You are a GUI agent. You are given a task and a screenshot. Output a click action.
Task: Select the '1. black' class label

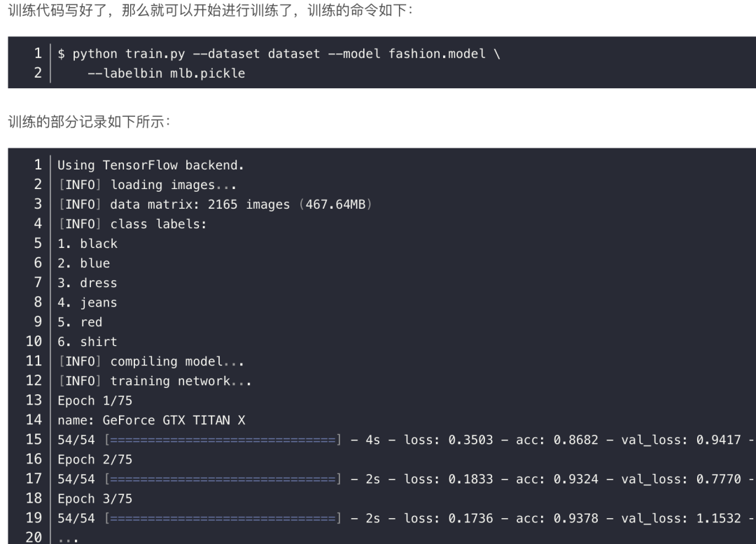tap(87, 244)
